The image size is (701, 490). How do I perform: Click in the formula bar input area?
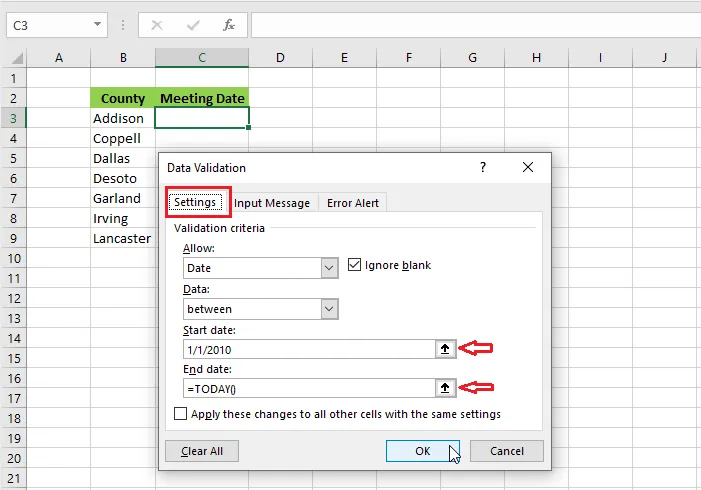coord(476,25)
